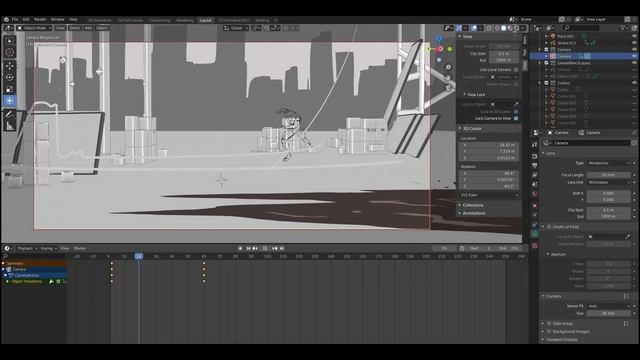Open the timeline Marker menu
This screenshot has width=640, height=360.
80,248
